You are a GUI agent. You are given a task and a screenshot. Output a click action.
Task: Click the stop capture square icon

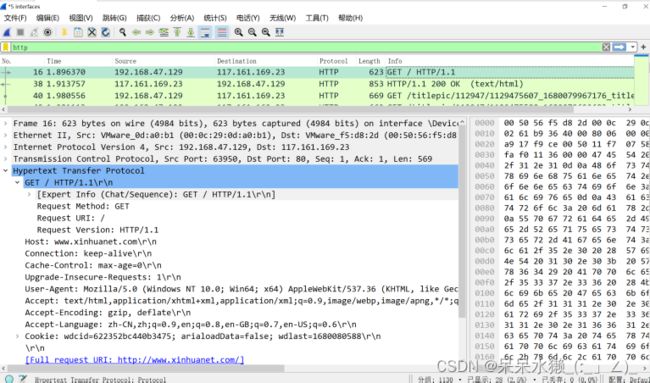(x=20, y=32)
